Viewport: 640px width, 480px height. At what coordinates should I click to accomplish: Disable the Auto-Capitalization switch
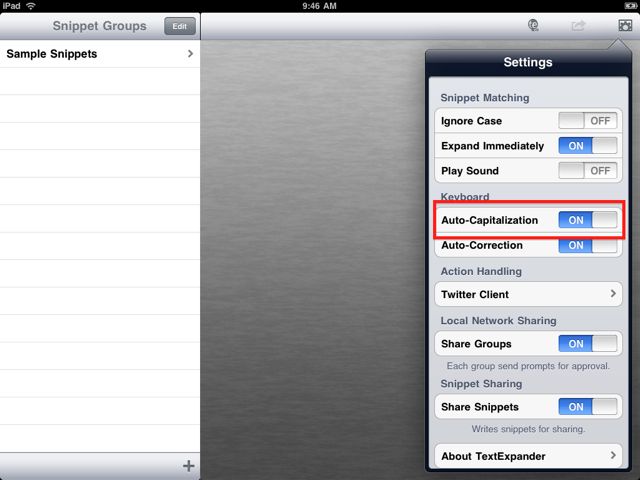coord(588,220)
